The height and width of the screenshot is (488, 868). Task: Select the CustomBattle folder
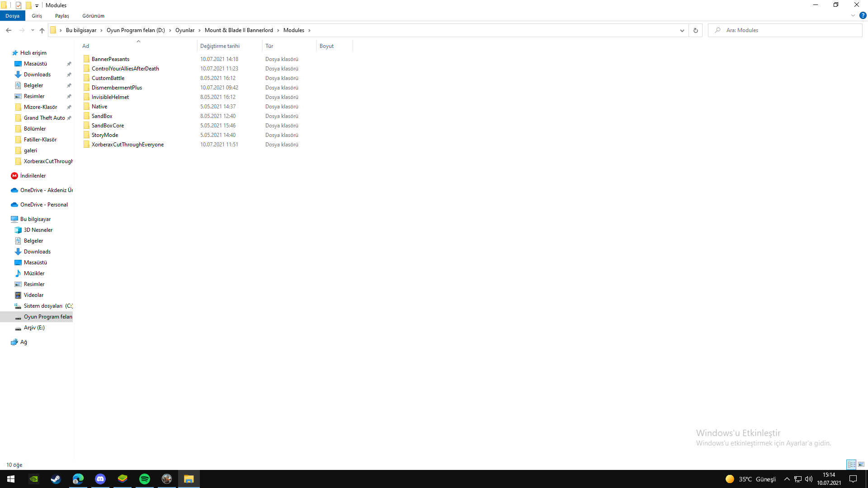point(108,78)
